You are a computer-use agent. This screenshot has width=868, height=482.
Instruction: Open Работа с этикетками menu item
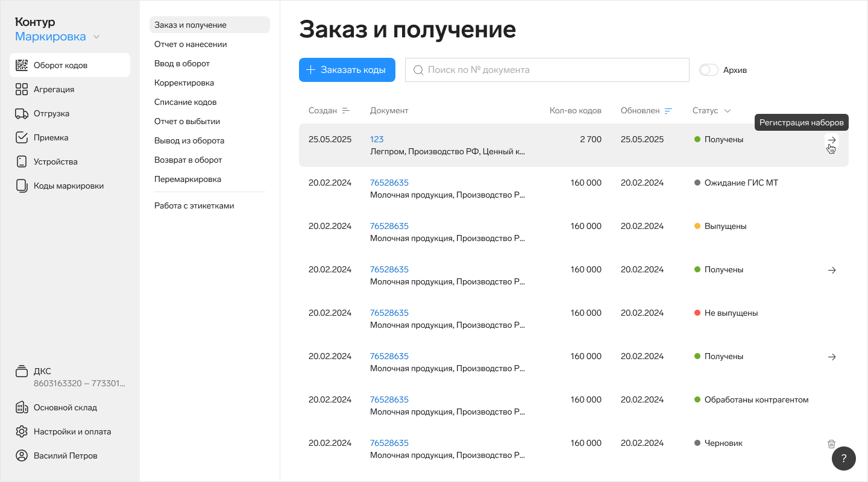194,206
